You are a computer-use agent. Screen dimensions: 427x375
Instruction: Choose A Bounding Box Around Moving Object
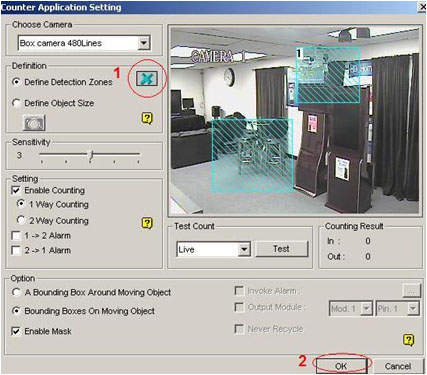pos(16,292)
